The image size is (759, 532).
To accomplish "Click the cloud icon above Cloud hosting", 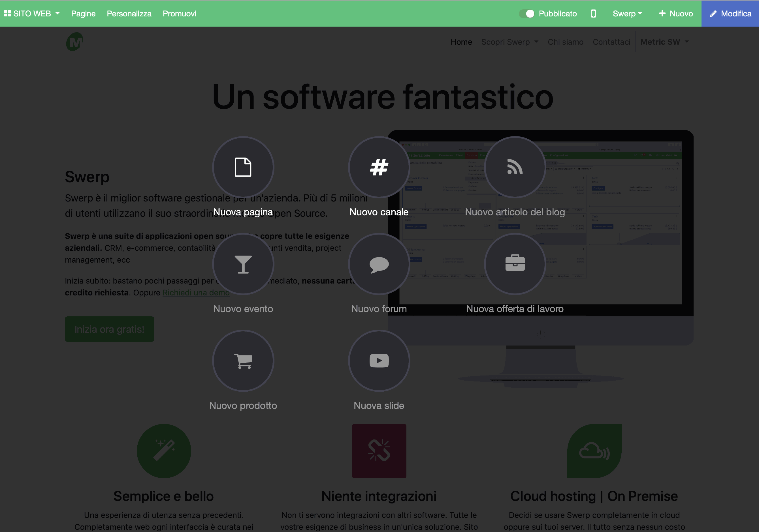I will click(x=594, y=451).
